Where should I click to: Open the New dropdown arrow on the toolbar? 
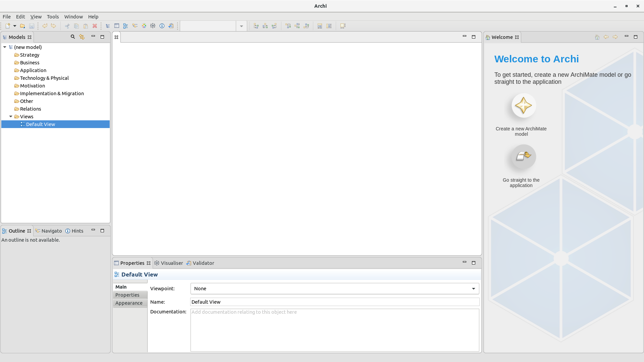pos(14,26)
